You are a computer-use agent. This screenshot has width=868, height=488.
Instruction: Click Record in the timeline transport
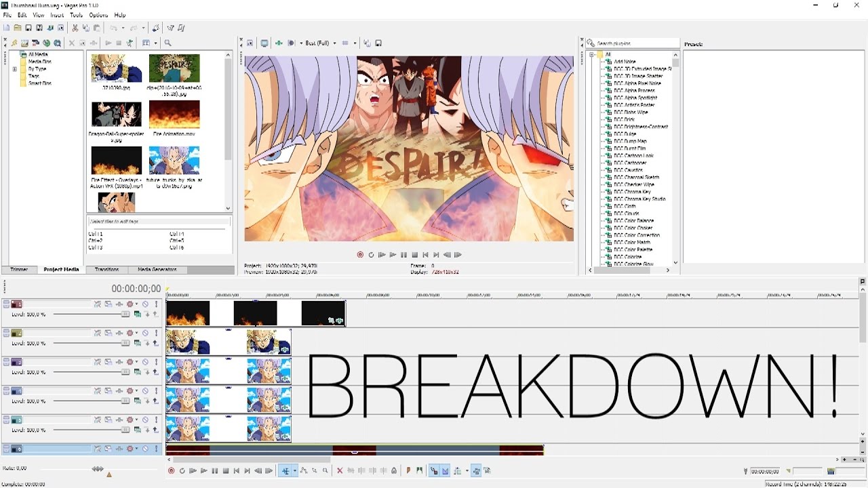tap(171, 470)
